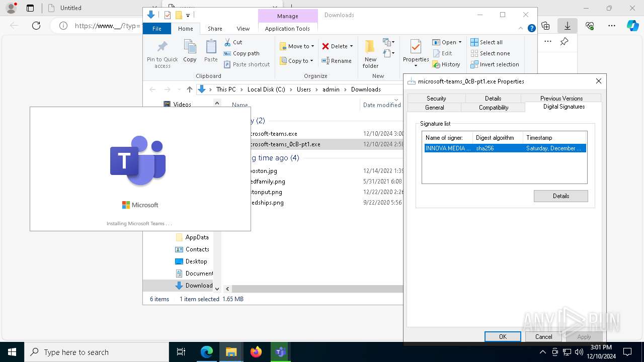Expand the Delete dropdown arrow

[x=351, y=46]
